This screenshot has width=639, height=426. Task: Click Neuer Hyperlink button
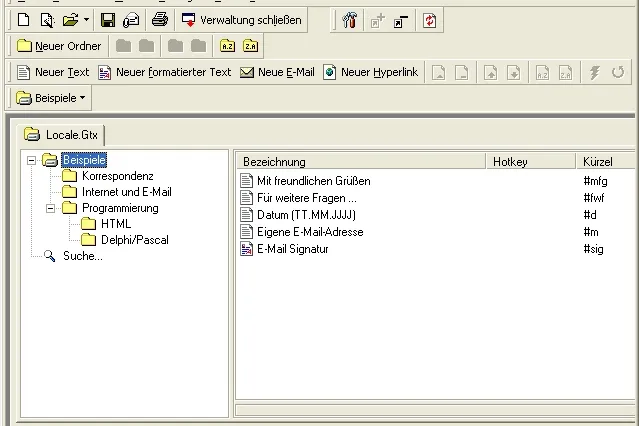(370, 72)
